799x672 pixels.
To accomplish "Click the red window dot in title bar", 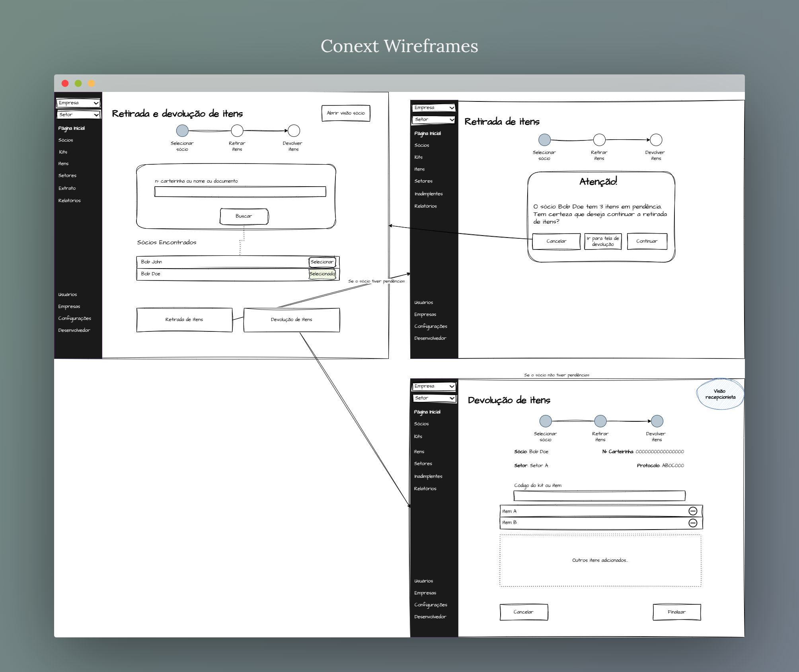I will click(65, 83).
